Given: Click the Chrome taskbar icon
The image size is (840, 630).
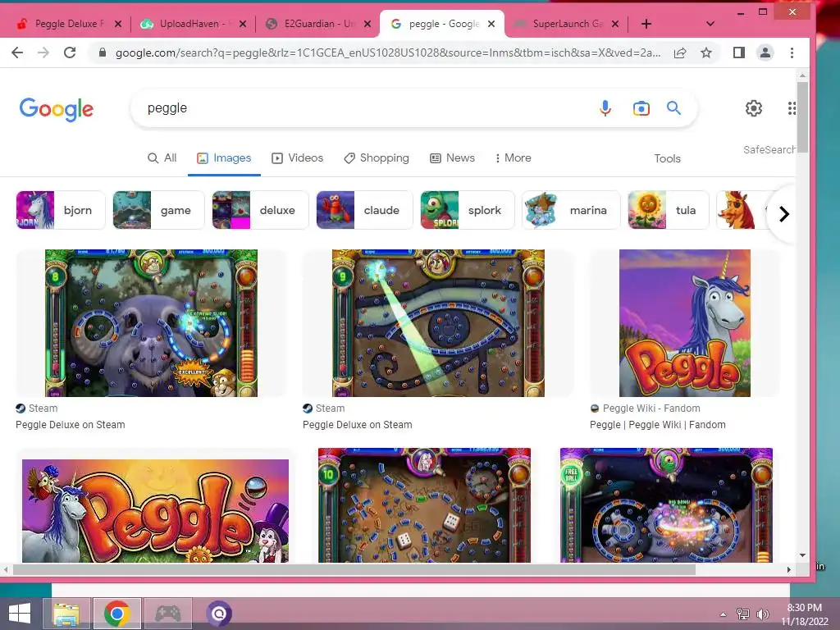Looking at the screenshot, I should (117, 614).
